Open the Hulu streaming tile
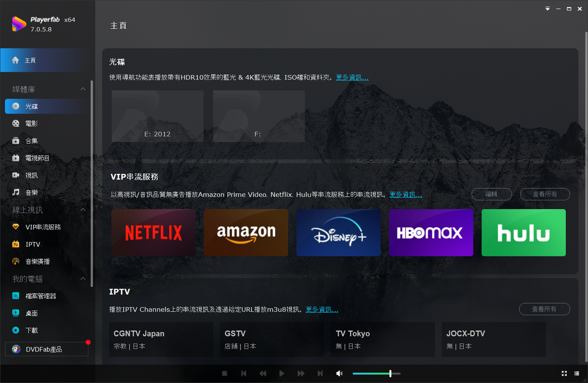Image resolution: width=588 pixels, height=383 pixels. tap(524, 232)
